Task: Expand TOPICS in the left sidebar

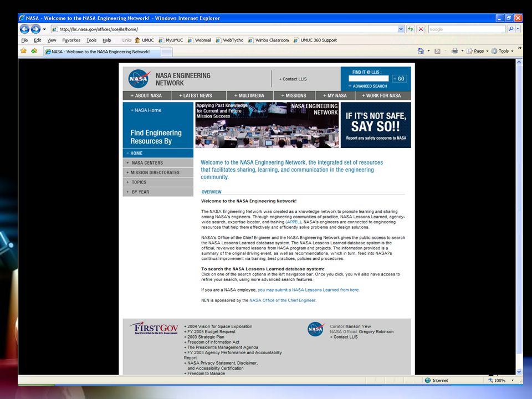Action: (x=158, y=182)
